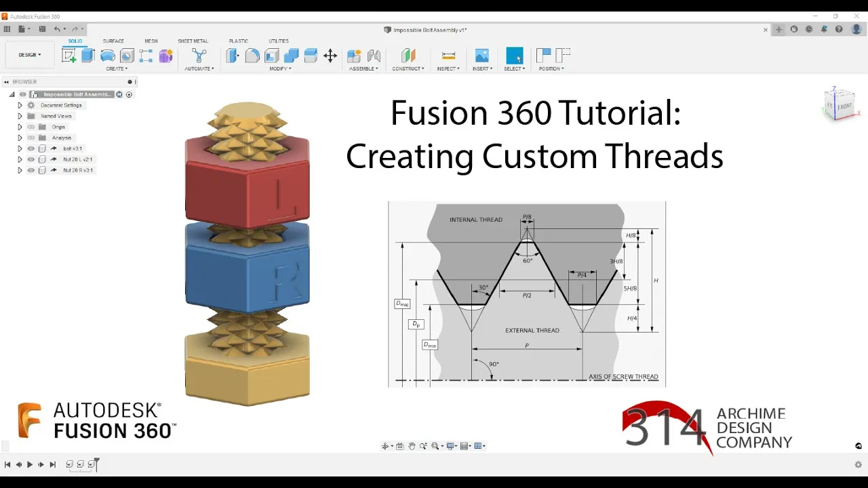This screenshot has width=868, height=488.
Task: Click the Create Form icon
Action: 165,56
